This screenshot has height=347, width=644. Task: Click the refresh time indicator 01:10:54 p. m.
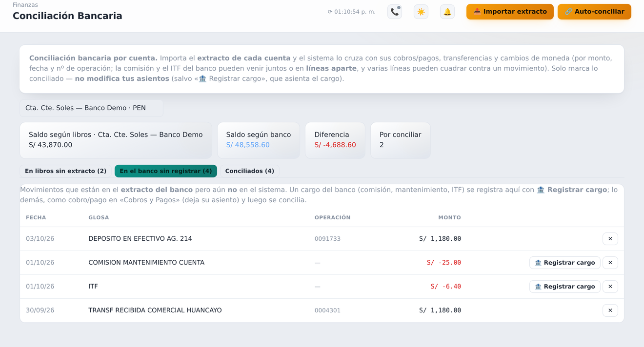click(352, 12)
